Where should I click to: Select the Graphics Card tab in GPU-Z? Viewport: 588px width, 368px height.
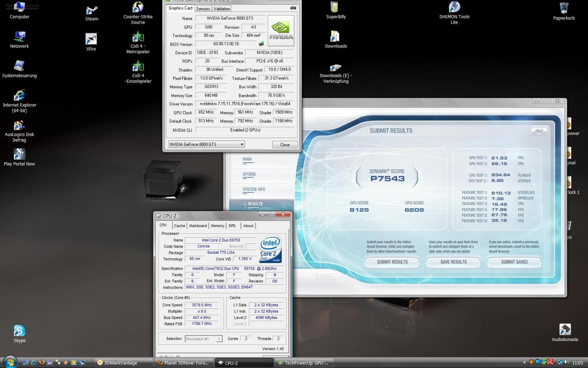(x=180, y=8)
